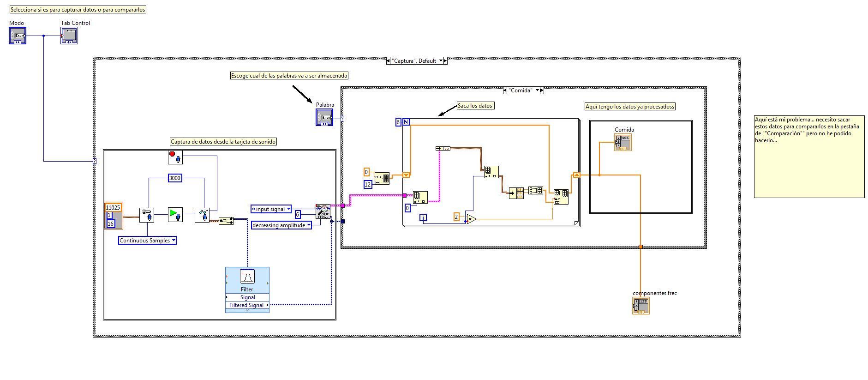The image size is (868, 380).
Task: Click the 11025 sample rate constant
Action: (x=114, y=208)
